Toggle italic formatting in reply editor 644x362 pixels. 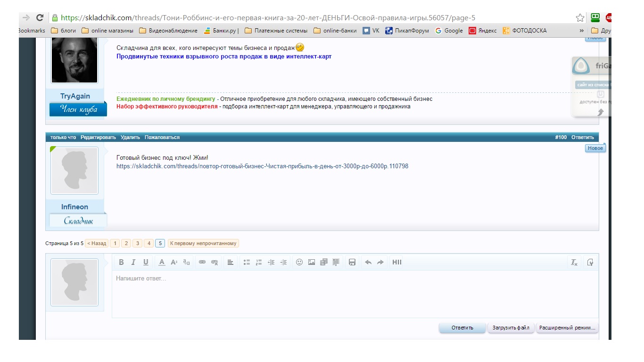point(133,263)
